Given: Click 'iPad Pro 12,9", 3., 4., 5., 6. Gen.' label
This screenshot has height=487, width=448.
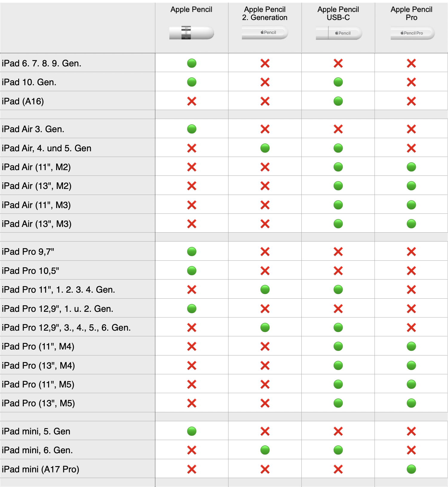Looking at the screenshot, I should click(x=66, y=328).
